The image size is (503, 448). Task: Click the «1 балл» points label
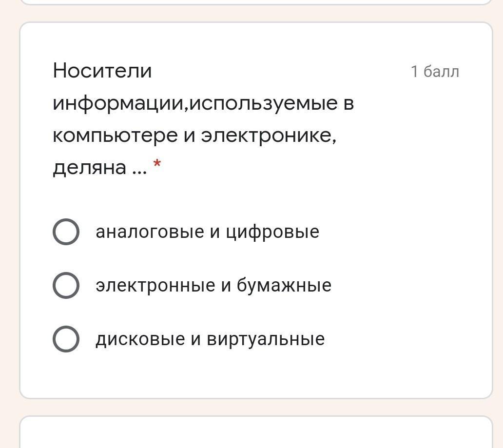(435, 71)
